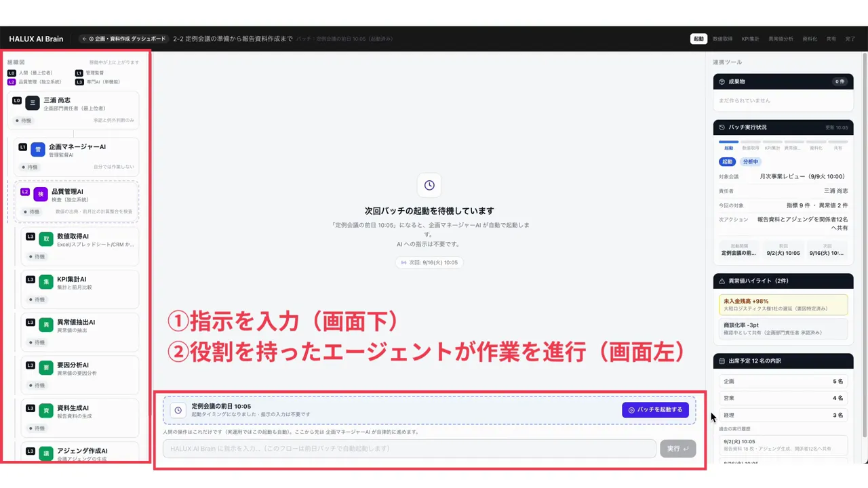Open the 異常値分析 step tab

[781, 39]
